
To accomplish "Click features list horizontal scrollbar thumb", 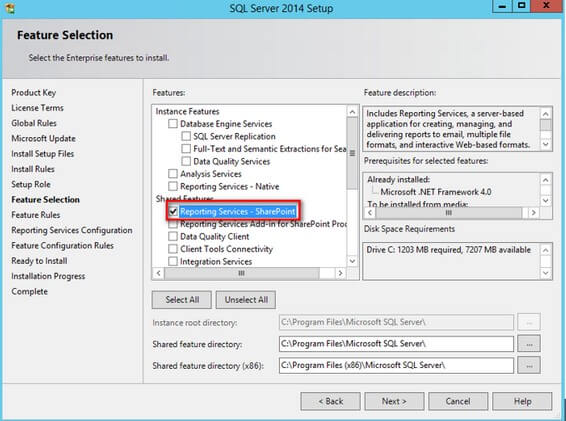I will [x=242, y=273].
